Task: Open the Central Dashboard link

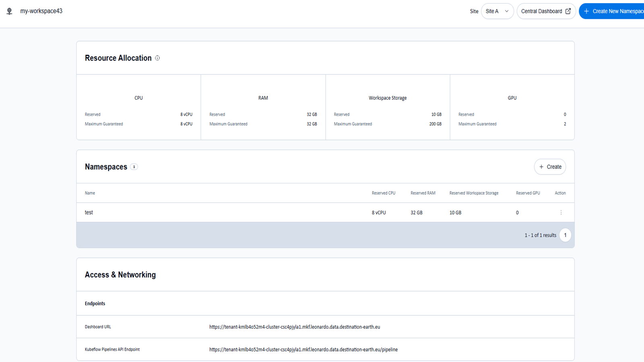Action: click(546, 11)
